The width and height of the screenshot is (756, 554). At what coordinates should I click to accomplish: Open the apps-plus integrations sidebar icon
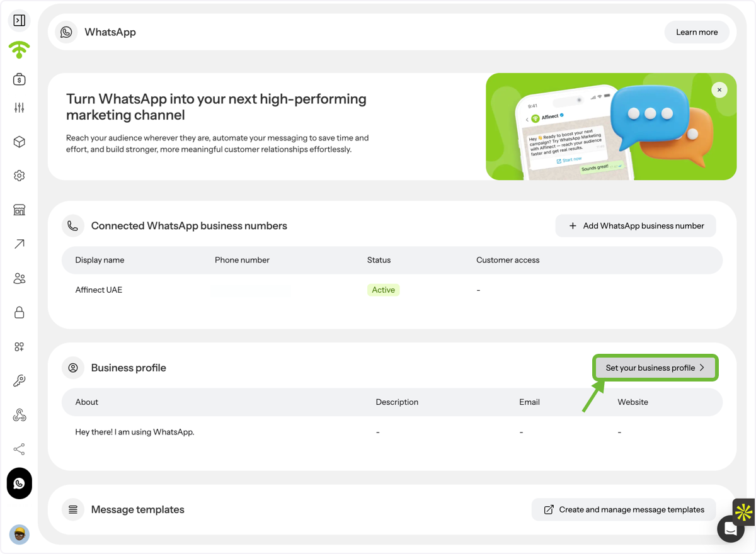pyautogui.click(x=20, y=347)
